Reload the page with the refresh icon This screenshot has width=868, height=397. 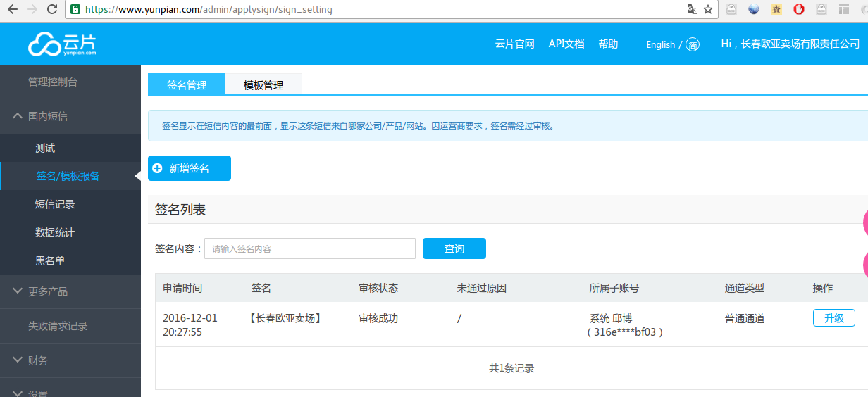pos(52,10)
